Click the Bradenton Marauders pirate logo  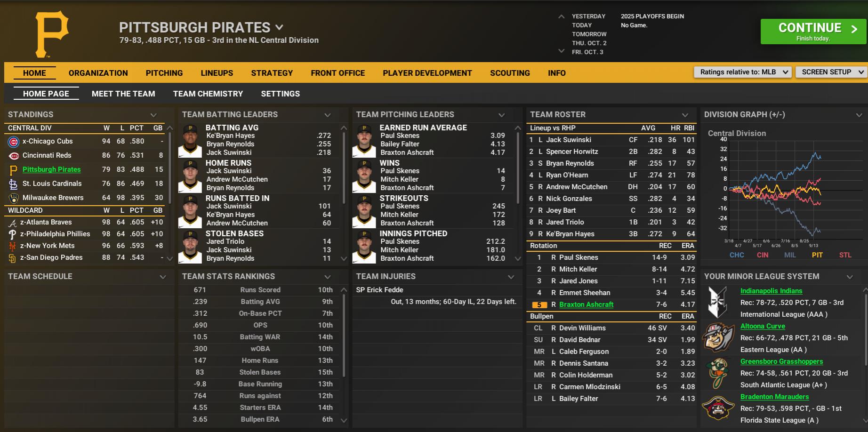point(718,408)
